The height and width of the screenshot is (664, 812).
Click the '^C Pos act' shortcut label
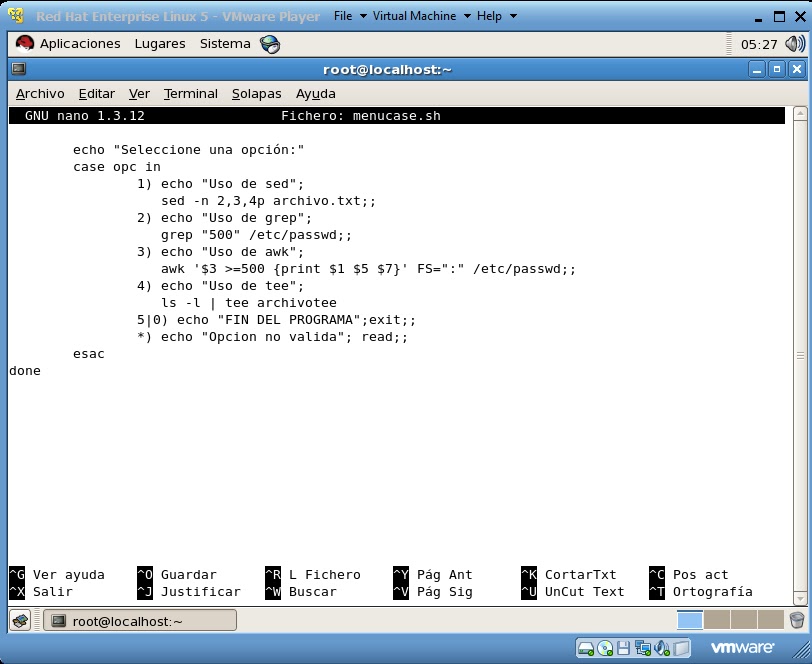coord(689,574)
